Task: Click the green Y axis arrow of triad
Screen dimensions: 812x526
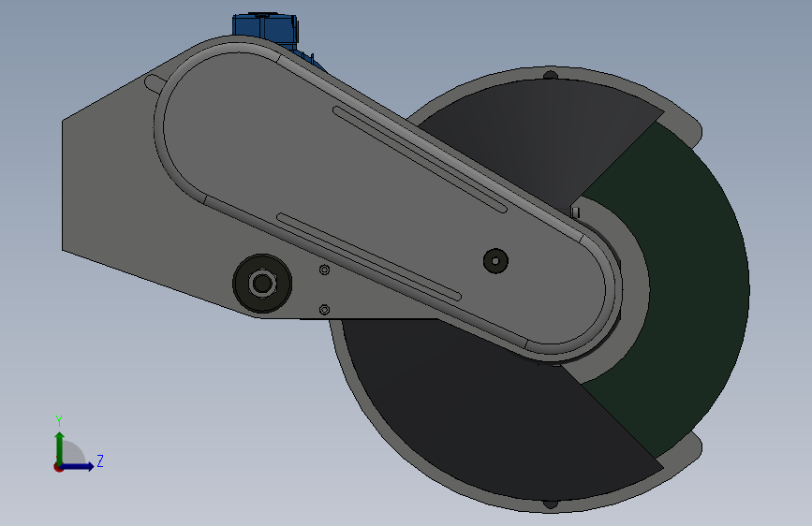Action: tap(60, 448)
